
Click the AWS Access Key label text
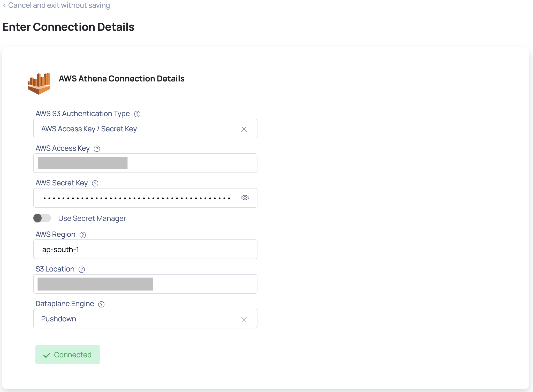[63, 148]
